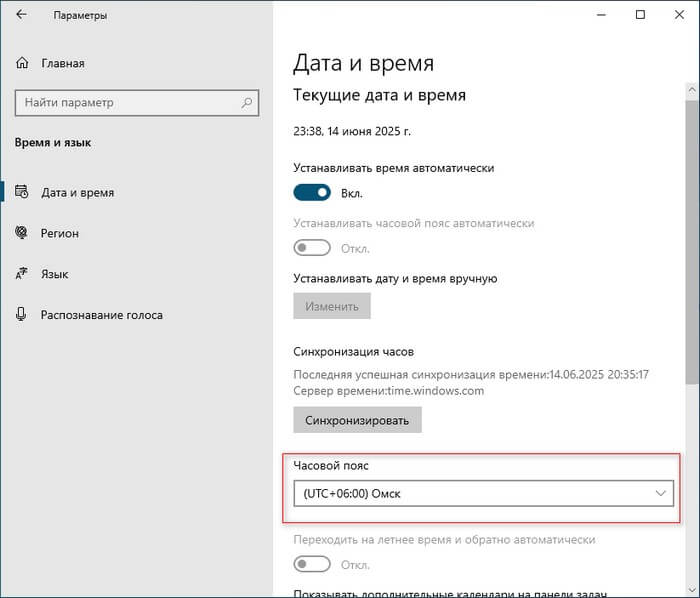Click the time zone dropdown chevron
The image size is (700, 598).
[x=660, y=494]
